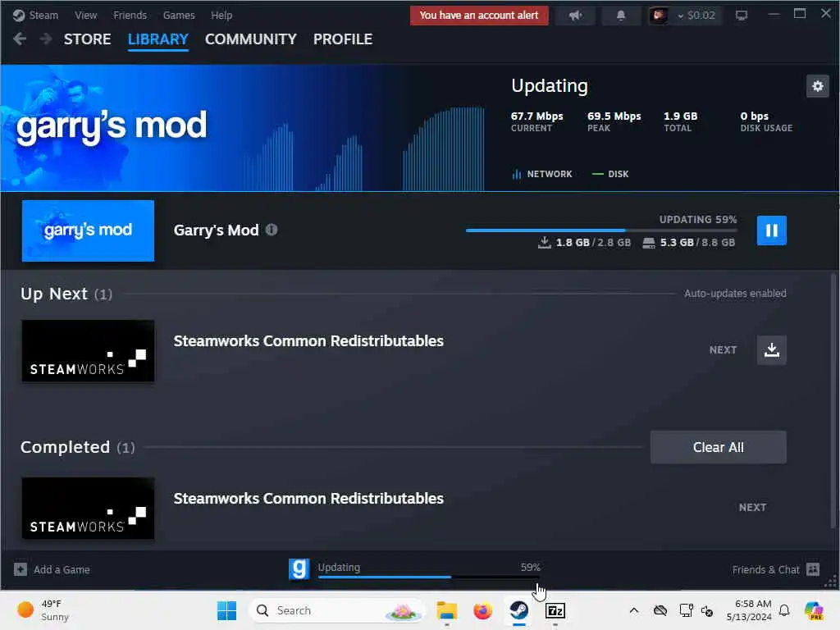Screen dimensions: 840x630
Task: Toggle the DISK graph legend
Action: (610, 174)
